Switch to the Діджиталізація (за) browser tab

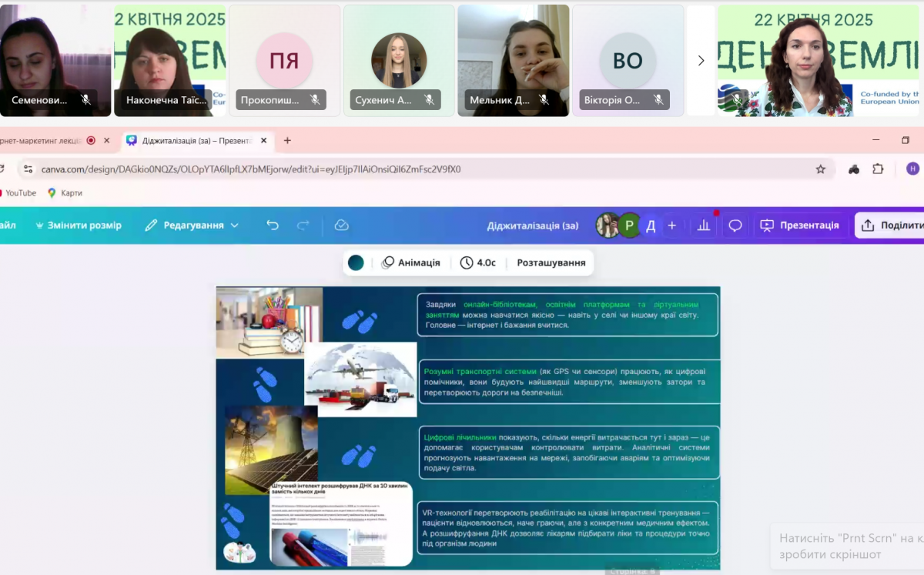point(196,140)
